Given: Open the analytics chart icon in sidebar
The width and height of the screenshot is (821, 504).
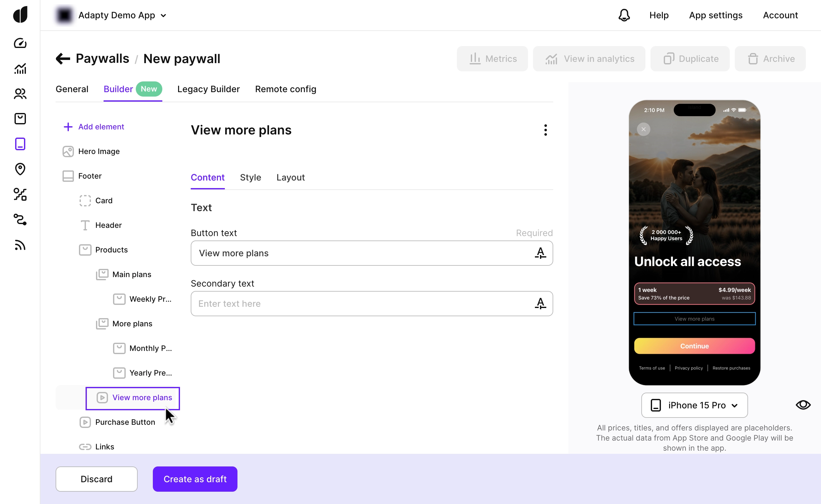Looking at the screenshot, I should 20,69.
